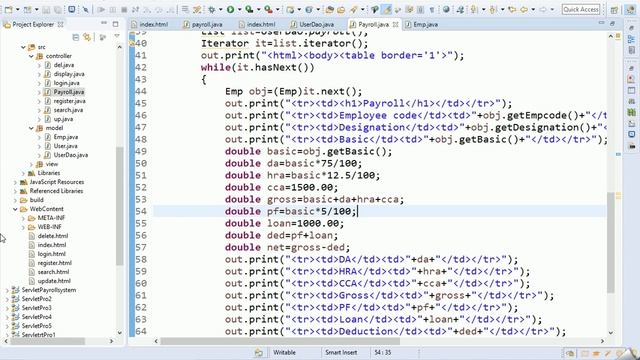This screenshot has height=360, width=640.
Task: Select the Java EE perspective icon
Action: [x=631, y=9]
